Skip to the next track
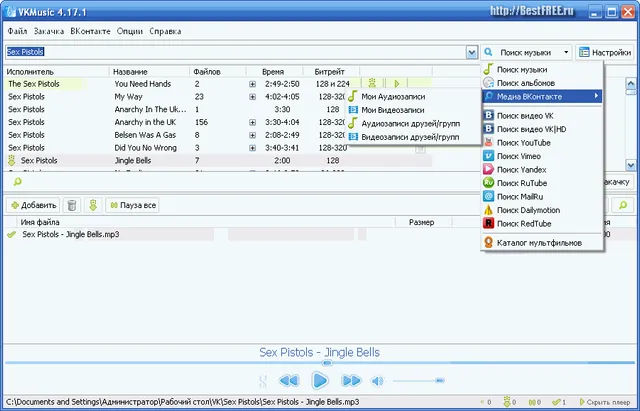 (x=351, y=381)
